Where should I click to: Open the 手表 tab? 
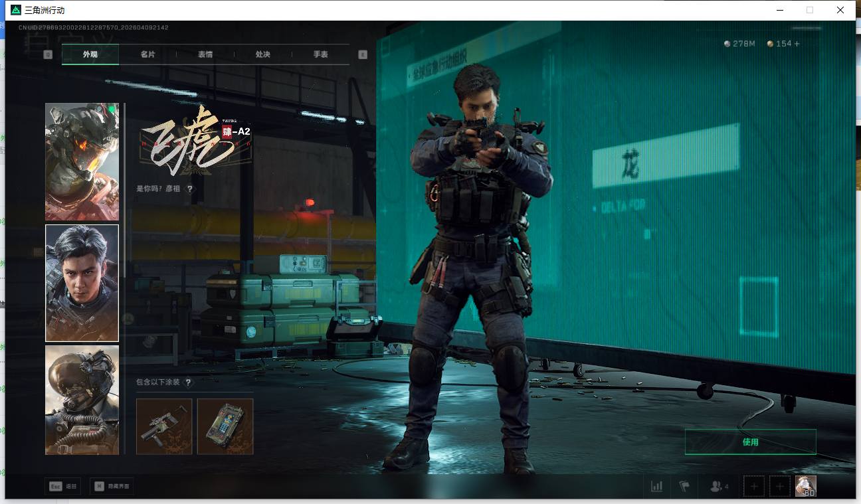(321, 54)
